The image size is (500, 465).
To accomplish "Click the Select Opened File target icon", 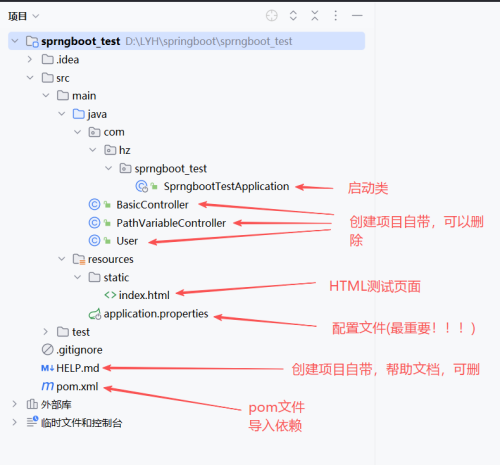I will pos(272,15).
